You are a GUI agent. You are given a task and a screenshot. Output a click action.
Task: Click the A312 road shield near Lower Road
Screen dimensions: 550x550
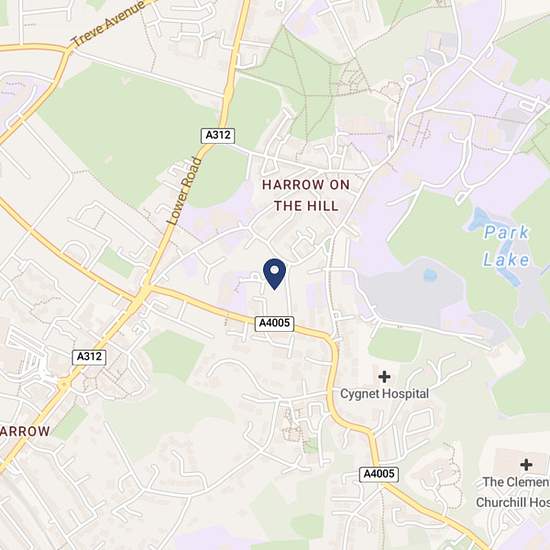[x=218, y=135]
